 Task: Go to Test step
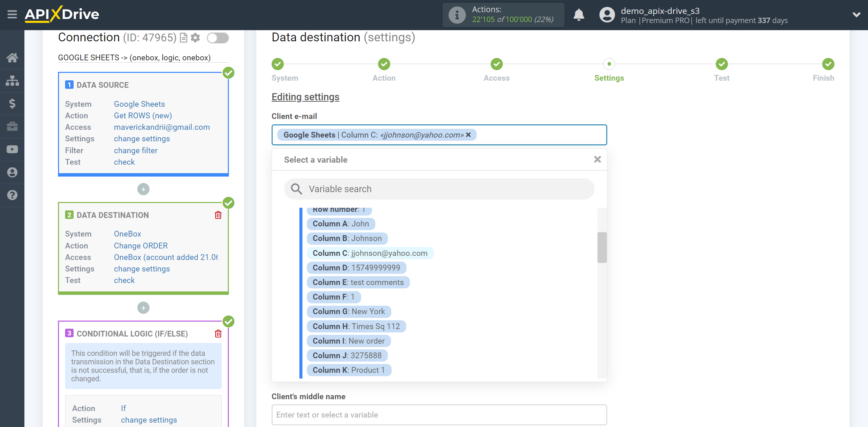coord(722,64)
